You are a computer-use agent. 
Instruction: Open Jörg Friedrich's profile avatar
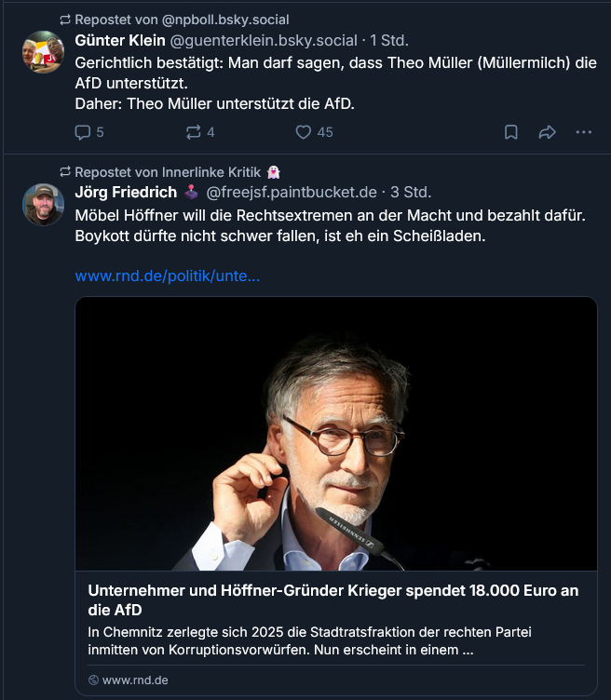(x=43, y=205)
